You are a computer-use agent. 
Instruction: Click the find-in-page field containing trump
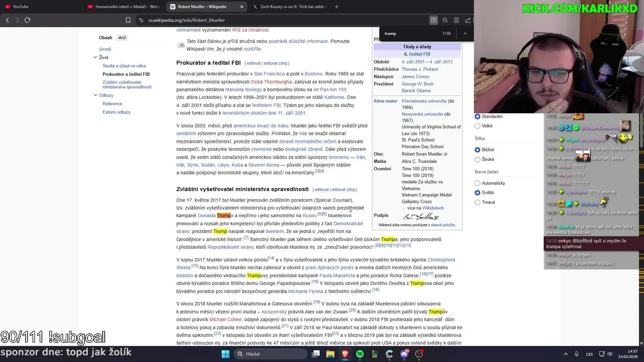(x=410, y=33)
